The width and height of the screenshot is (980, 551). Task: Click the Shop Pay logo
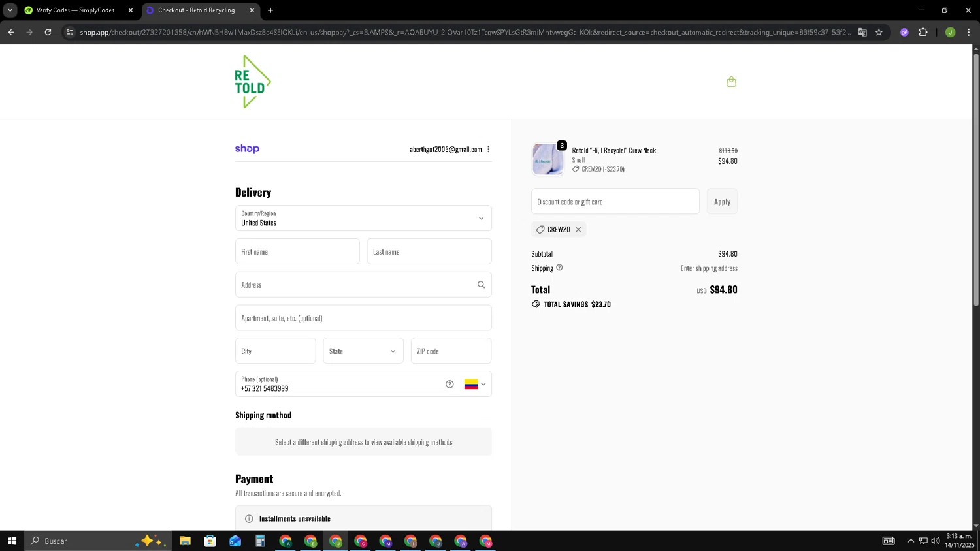(x=247, y=149)
